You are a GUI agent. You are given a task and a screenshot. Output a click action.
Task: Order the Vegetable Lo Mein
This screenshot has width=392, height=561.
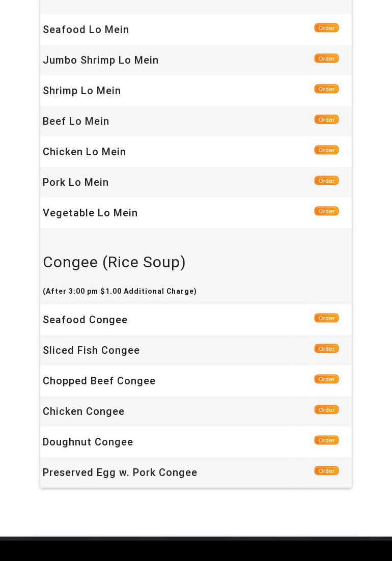click(326, 211)
